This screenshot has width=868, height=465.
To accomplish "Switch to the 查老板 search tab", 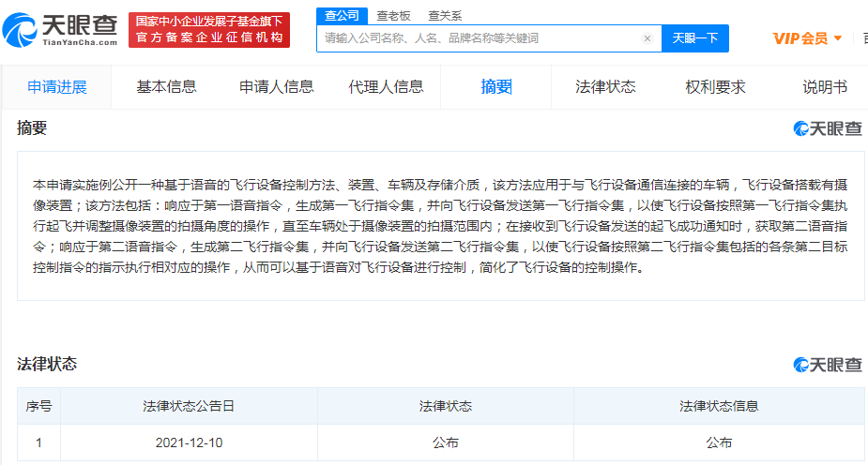I will (x=393, y=16).
